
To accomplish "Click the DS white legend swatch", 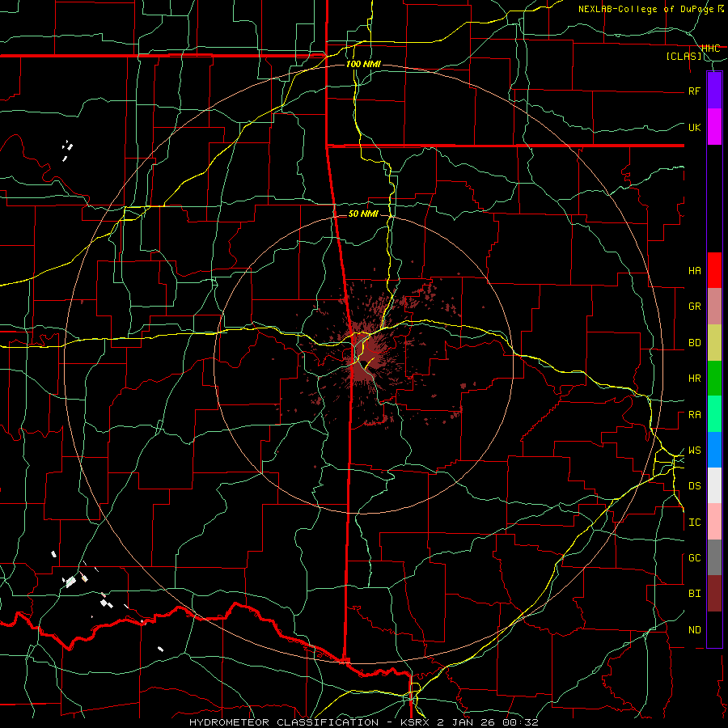I will 714,485.
